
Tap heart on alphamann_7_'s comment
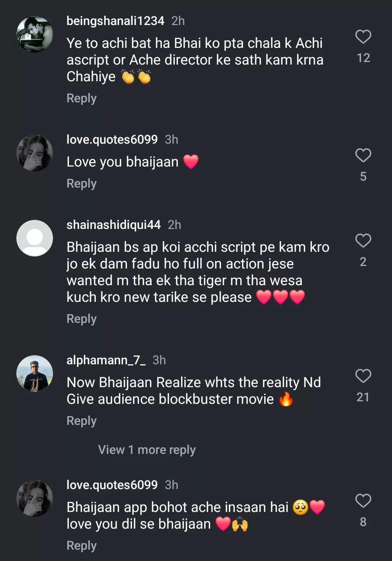(363, 376)
